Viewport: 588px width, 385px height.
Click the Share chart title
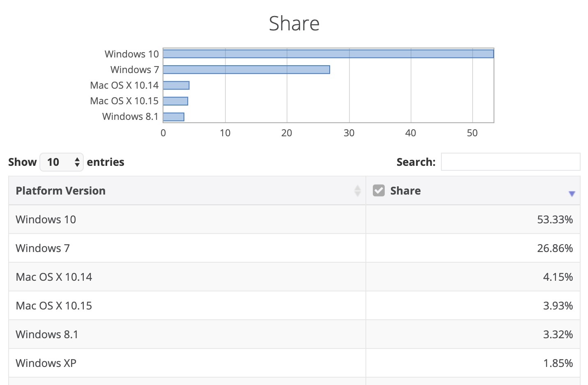(294, 23)
